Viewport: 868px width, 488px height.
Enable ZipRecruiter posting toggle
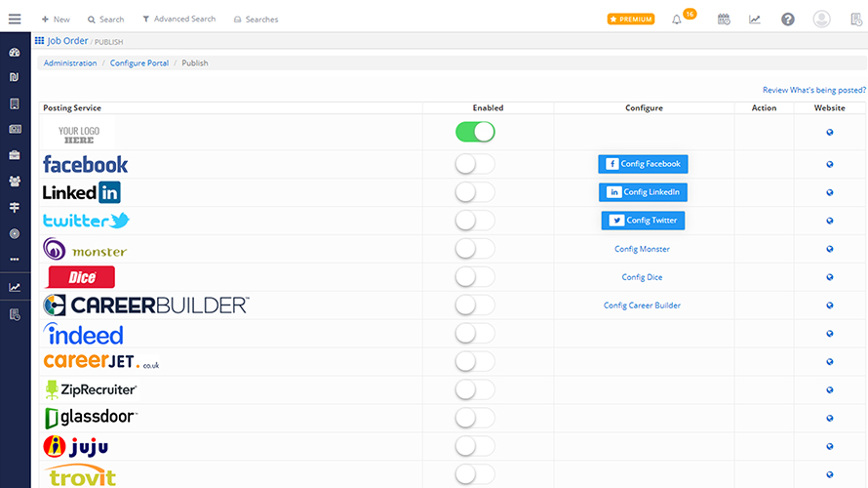point(475,390)
